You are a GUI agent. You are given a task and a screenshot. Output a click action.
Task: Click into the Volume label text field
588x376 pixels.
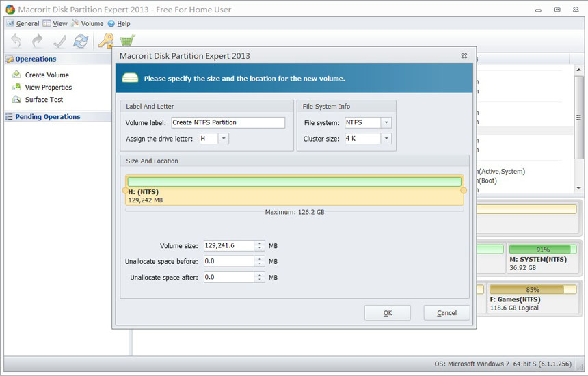click(x=227, y=123)
